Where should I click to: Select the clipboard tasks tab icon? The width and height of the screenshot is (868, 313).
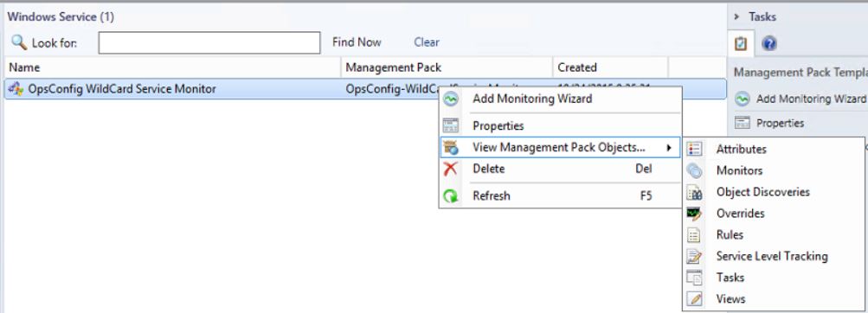point(742,44)
